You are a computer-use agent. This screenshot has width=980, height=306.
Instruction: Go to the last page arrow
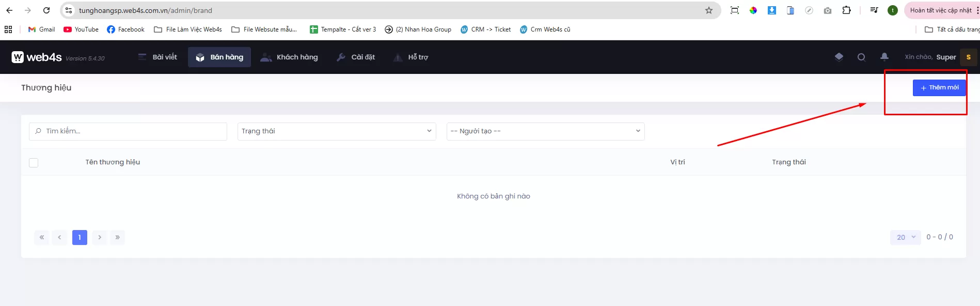point(118,237)
